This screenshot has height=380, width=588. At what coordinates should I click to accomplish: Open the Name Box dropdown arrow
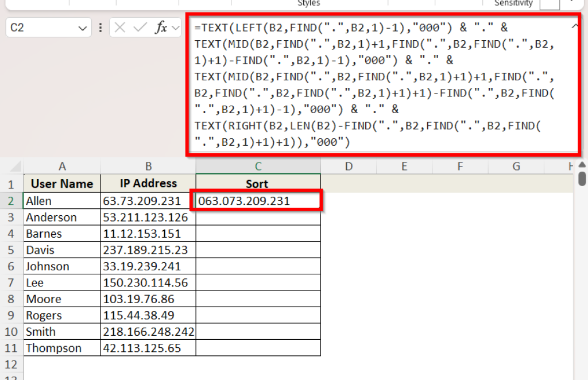pos(84,27)
